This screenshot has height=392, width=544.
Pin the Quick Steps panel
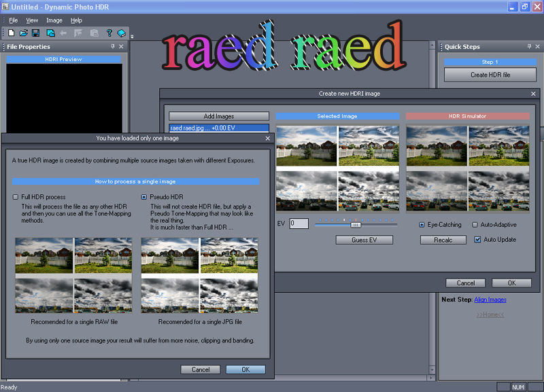[x=529, y=46]
